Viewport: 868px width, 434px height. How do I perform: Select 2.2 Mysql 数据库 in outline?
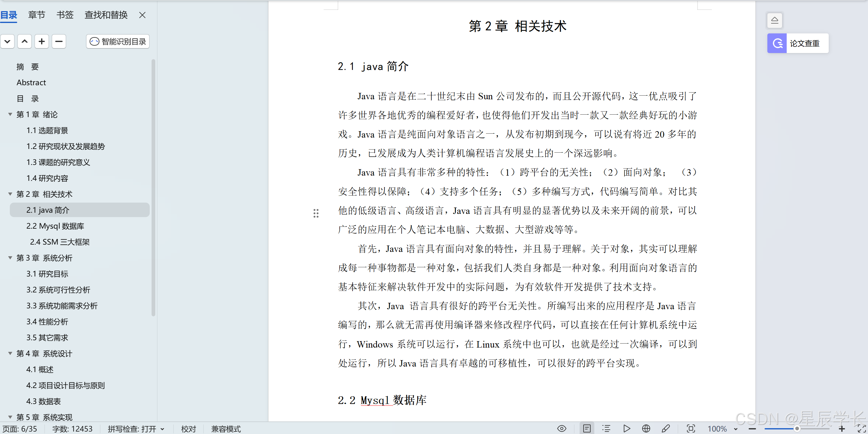click(x=55, y=226)
